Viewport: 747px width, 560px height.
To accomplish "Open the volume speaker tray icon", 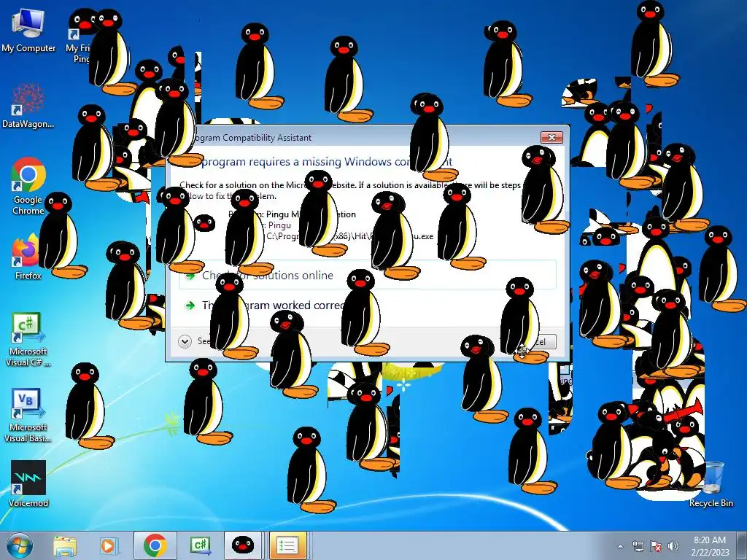I will click(673, 546).
